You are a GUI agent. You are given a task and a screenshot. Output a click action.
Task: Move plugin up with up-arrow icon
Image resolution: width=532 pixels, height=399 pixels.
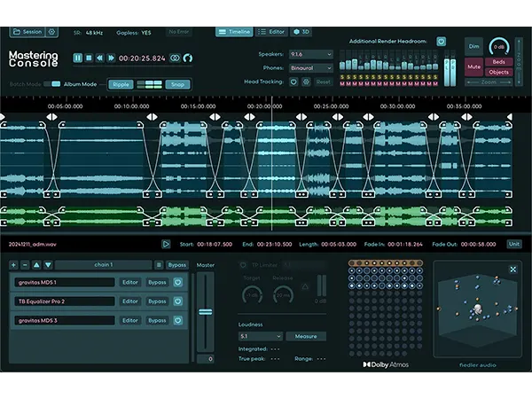tap(36, 265)
